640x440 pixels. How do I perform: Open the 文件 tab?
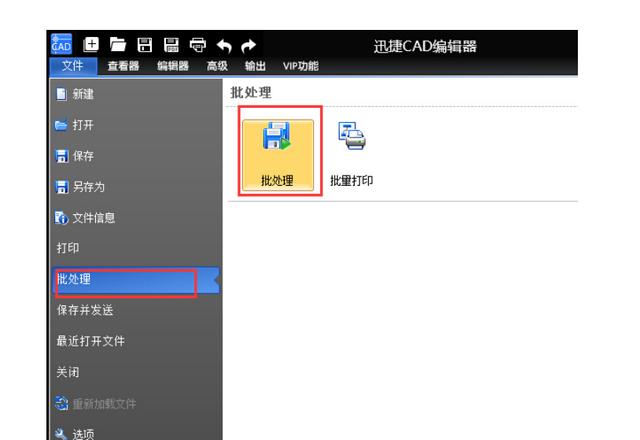tap(73, 66)
